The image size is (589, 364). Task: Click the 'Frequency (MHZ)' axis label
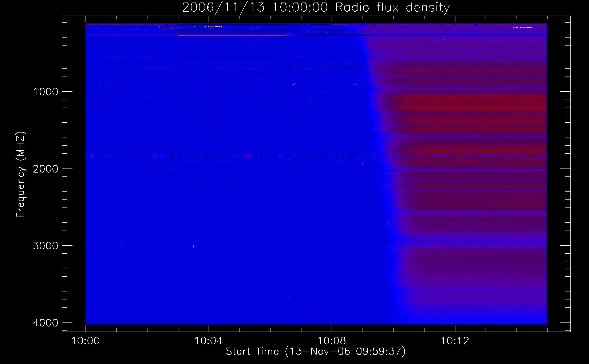click(x=21, y=175)
